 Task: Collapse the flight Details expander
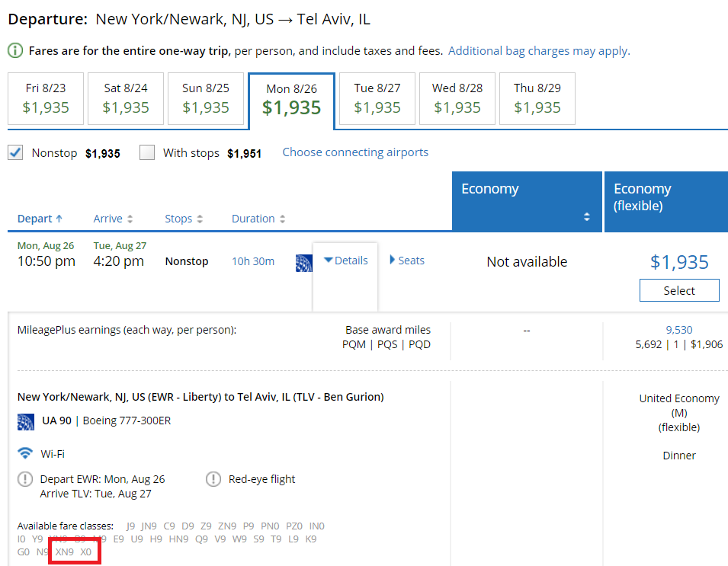(345, 261)
